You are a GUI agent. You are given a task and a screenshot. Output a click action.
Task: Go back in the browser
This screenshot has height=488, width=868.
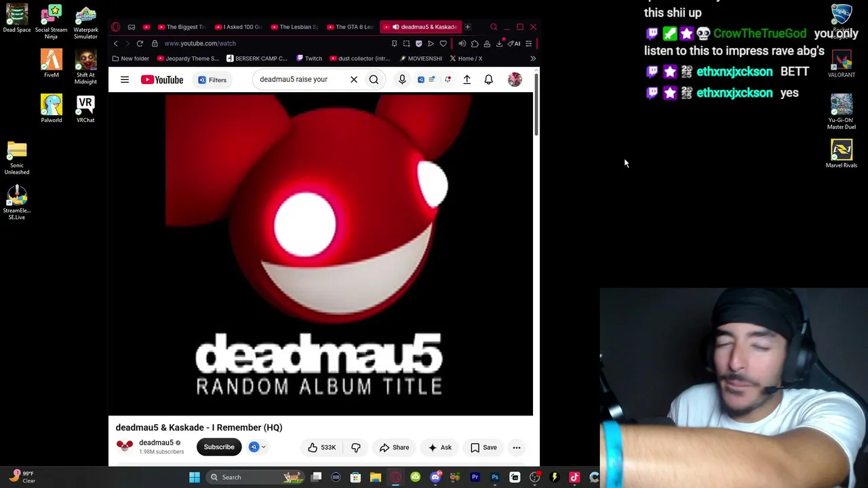[115, 43]
